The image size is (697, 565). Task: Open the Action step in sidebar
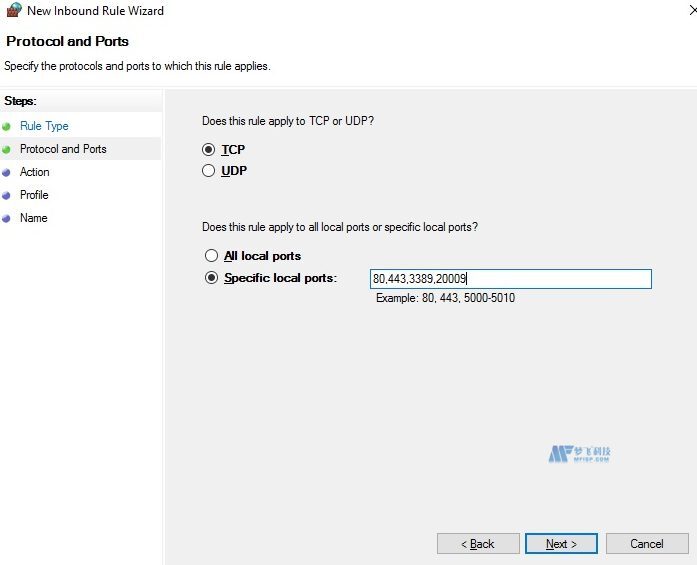click(34, 172)
